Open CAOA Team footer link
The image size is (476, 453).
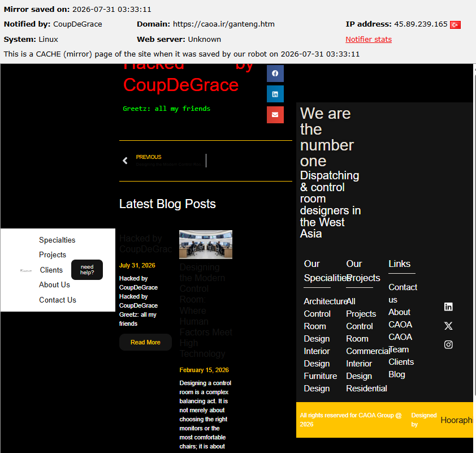pyautogui.click(x=400, y=343)
